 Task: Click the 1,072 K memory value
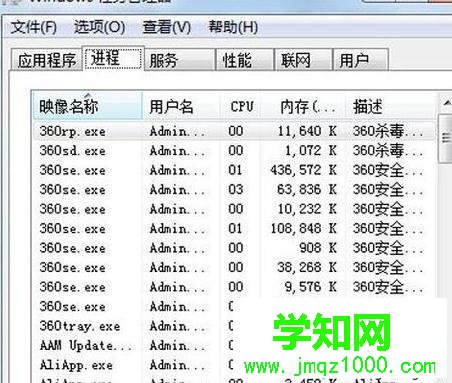(311, 151)
